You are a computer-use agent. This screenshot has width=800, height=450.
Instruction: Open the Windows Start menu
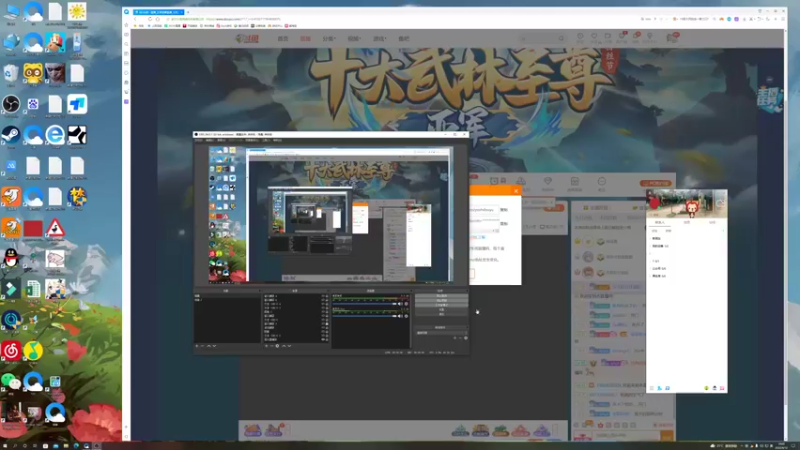coord(4,445)
